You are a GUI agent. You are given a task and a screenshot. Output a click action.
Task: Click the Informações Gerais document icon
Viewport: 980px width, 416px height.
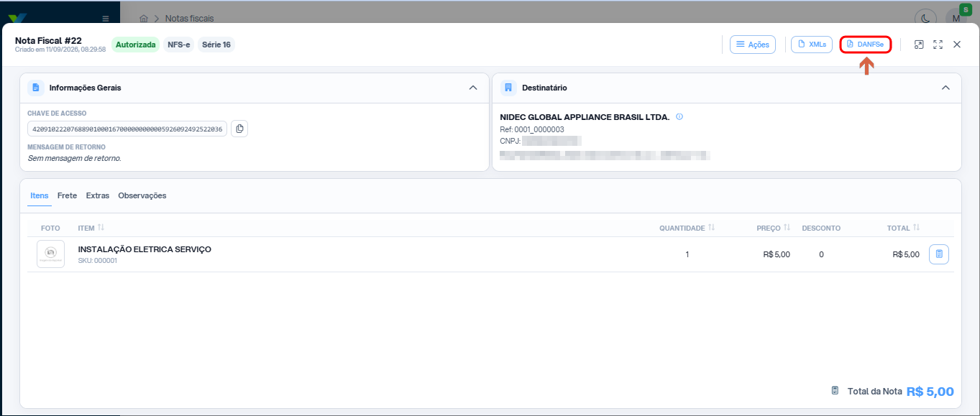coord(36,88)
